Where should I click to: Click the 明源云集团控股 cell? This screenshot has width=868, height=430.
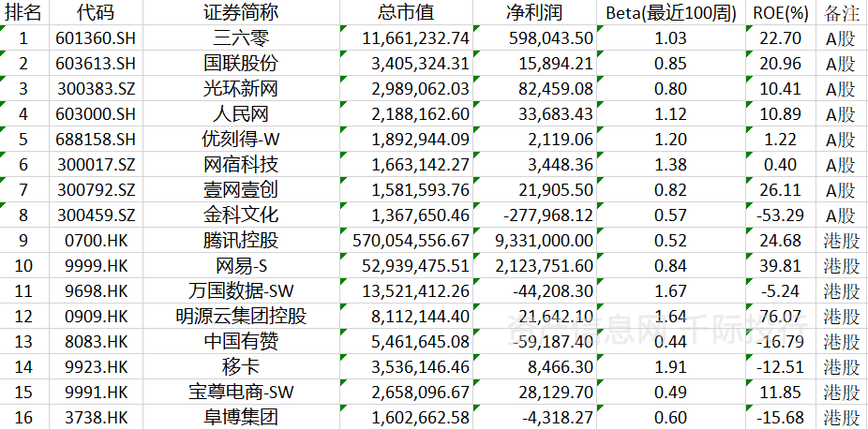[241, 316]
